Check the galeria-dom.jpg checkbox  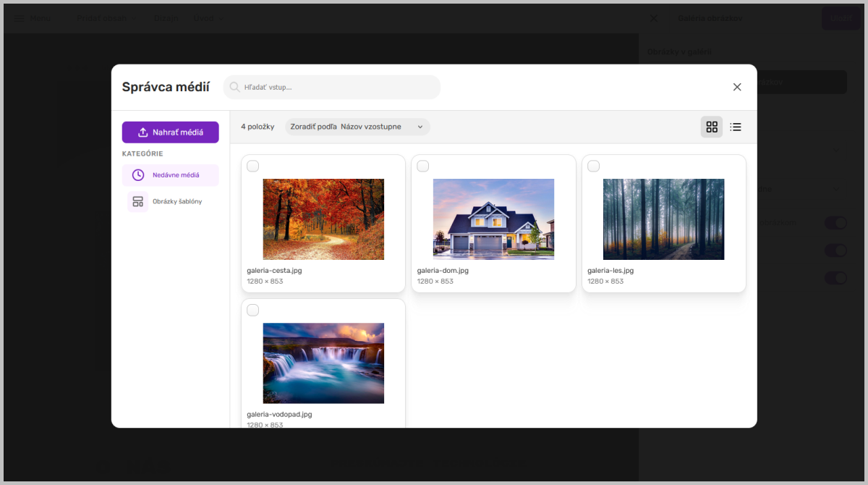point(423,166)
